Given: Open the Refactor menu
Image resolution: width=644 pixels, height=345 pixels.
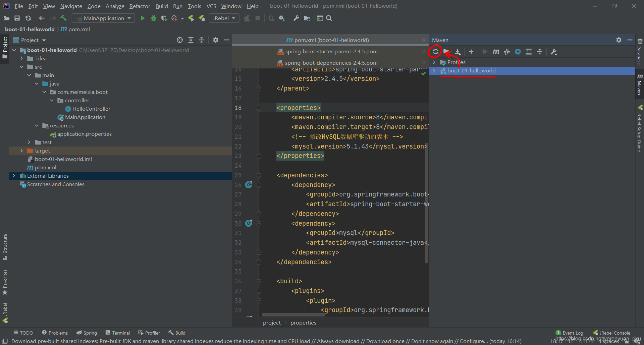Looking at the screenshot, I should pos(140,6).
